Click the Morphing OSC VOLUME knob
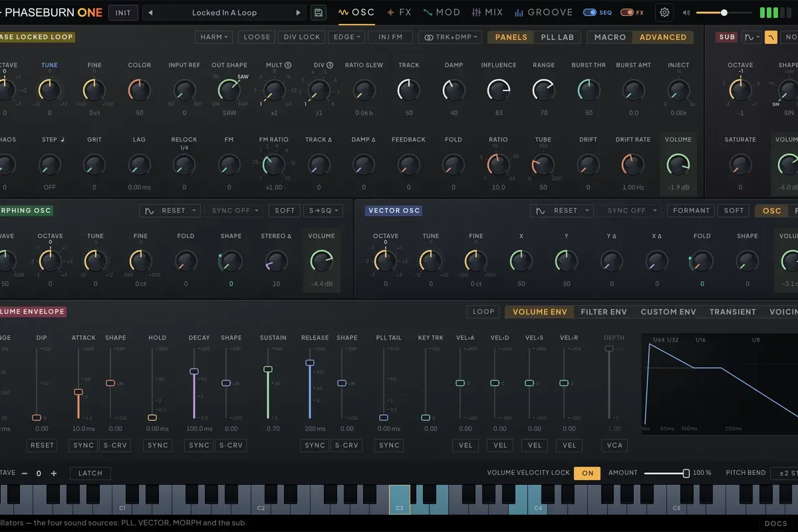This screenshot has width=798, height=532. [x=321, y=261]
